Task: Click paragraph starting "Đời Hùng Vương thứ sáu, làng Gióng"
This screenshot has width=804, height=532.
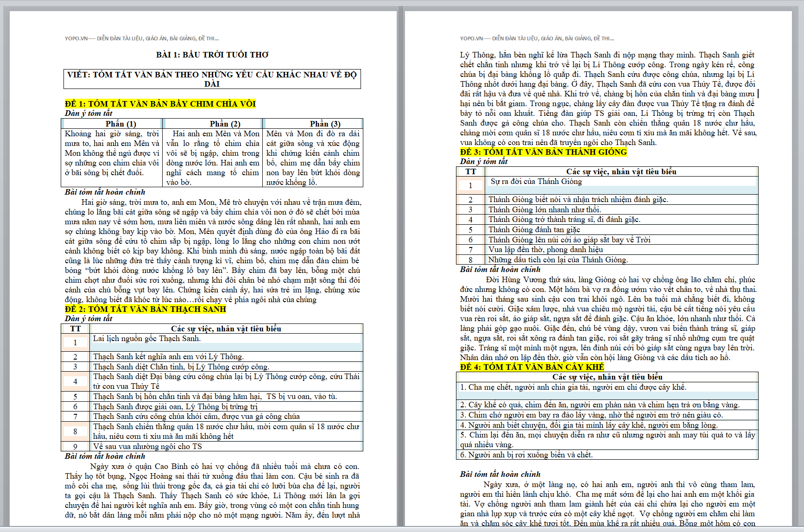Action: tap(608, 318)
